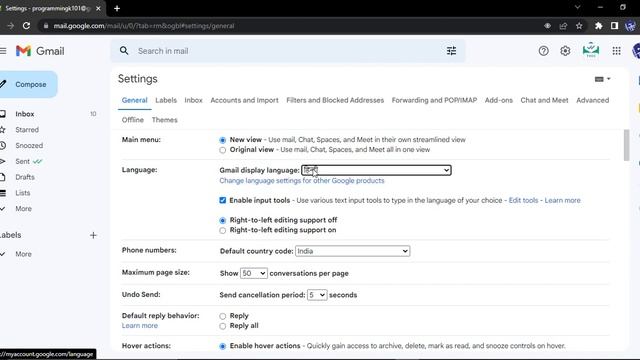Screen dimensions: 640x360
Task: Click Learn more under Default reply behavior
Action: pyautogui.click(x=140, y=326)
